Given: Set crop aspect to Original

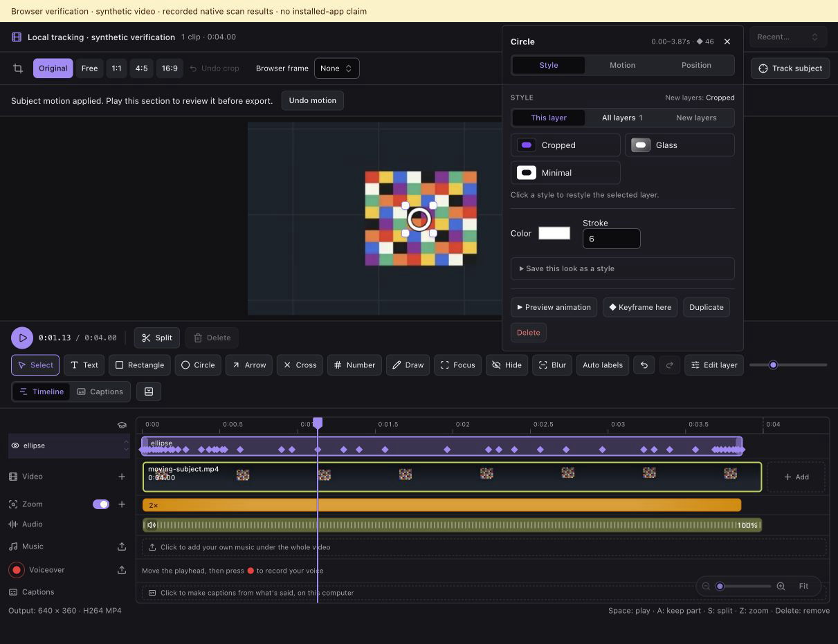Looking at the screenshot, I should (53, 68).
